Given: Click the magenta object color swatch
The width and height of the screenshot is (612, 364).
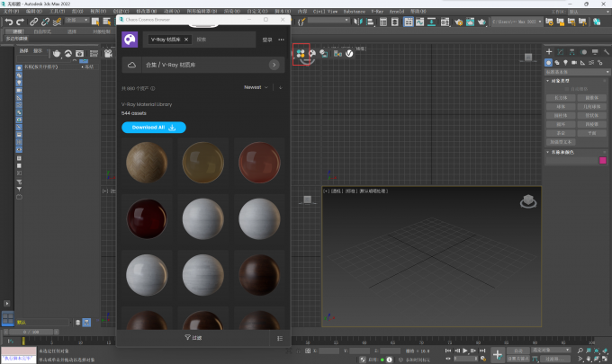Looking at the screenshot, I should pyautogui.click(x=603, y=161).
